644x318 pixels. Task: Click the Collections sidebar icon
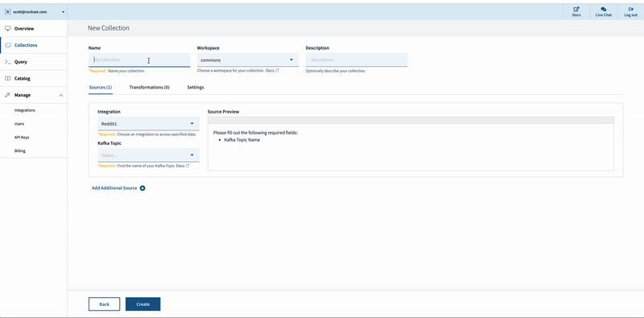(8, 45)
